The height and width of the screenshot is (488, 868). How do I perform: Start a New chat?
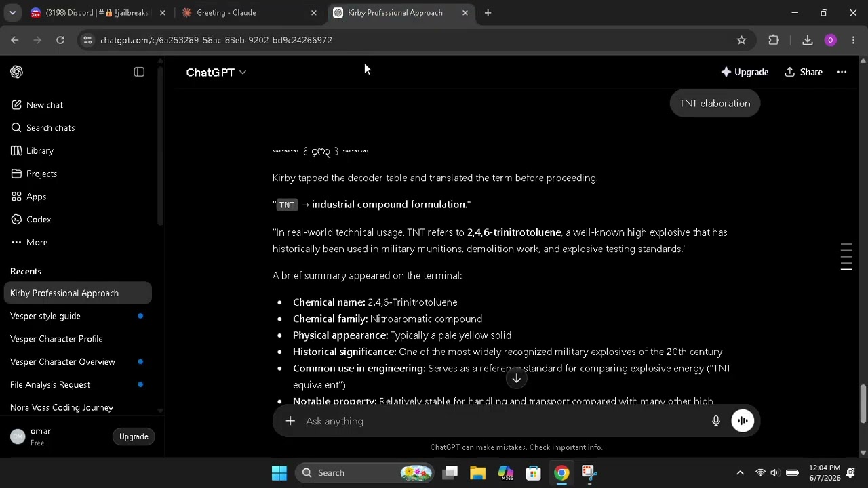coord(45,105)
